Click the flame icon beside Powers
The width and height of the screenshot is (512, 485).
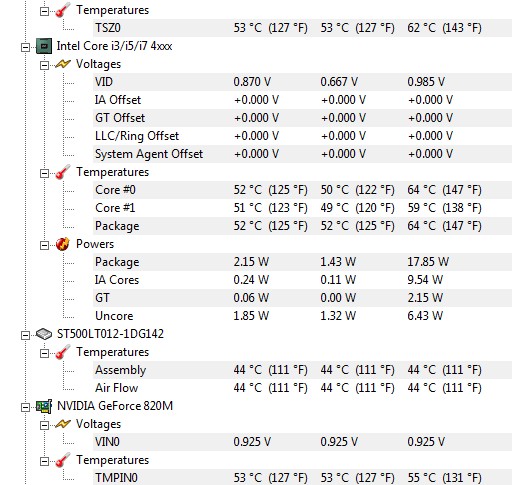coord(63,244)
